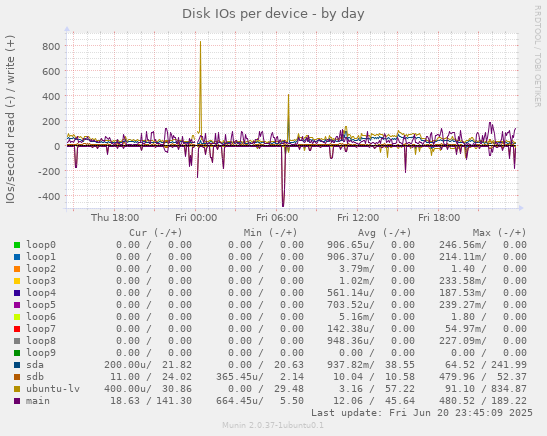Click the 'Avg (-/+)' column header
Screen dimensions: 547x436
[x=384, y=233]
